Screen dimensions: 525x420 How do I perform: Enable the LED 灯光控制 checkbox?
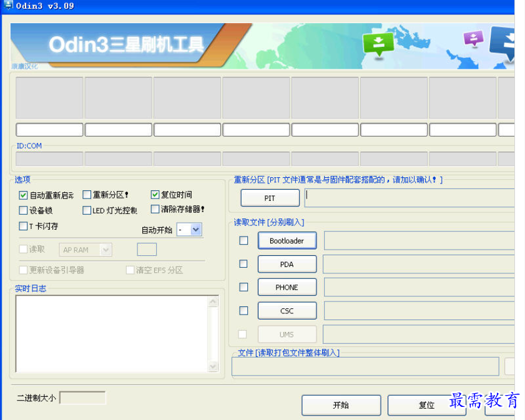87,210
